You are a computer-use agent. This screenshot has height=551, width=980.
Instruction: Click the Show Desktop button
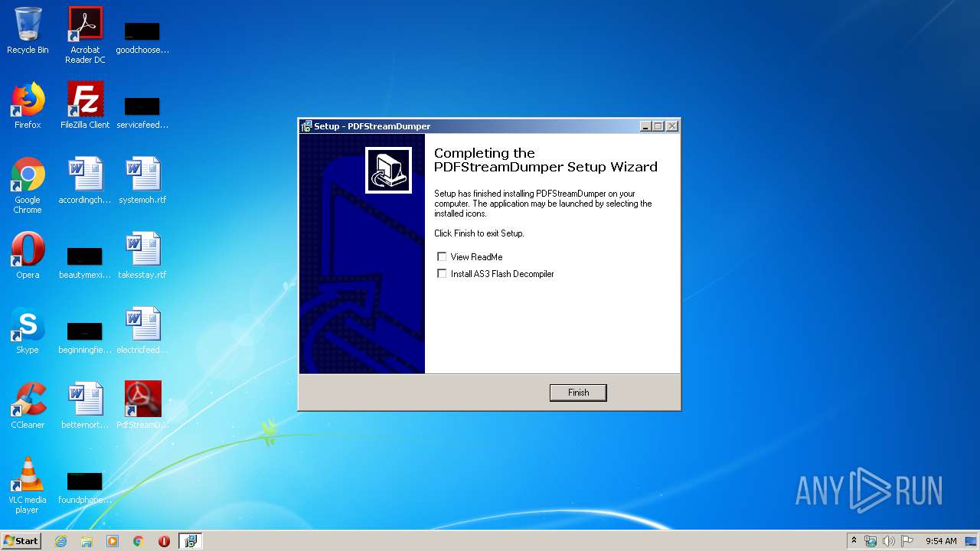tap(972, 541)
